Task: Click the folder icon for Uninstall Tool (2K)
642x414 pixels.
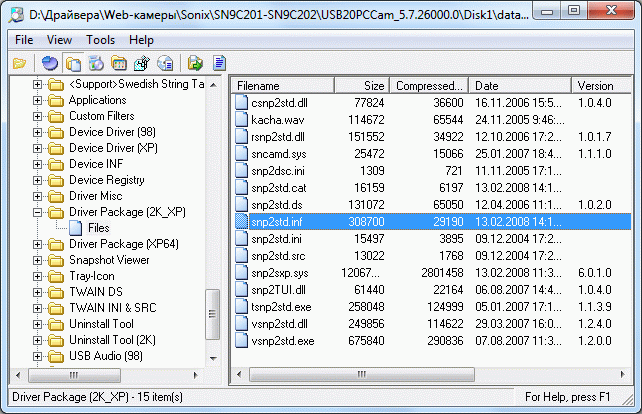Action: [x=56, y=340]
